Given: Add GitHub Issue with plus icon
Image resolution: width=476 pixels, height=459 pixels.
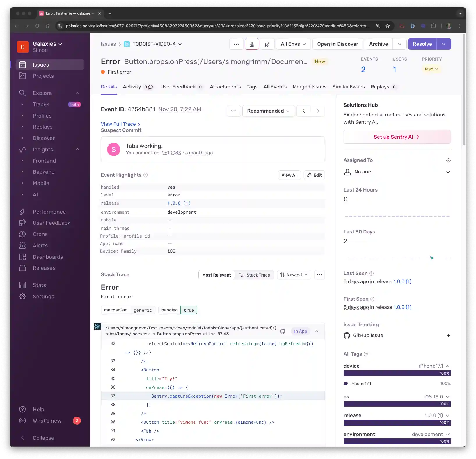Looking at the screenshot, I should pyautogui.click(x=448, y=336).
